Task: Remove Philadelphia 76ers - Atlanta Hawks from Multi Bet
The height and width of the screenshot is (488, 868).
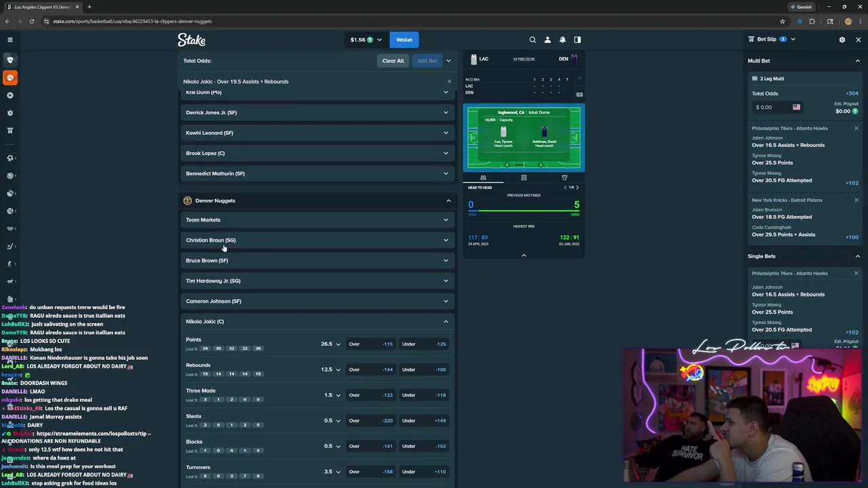Action: tap(856, 128)
